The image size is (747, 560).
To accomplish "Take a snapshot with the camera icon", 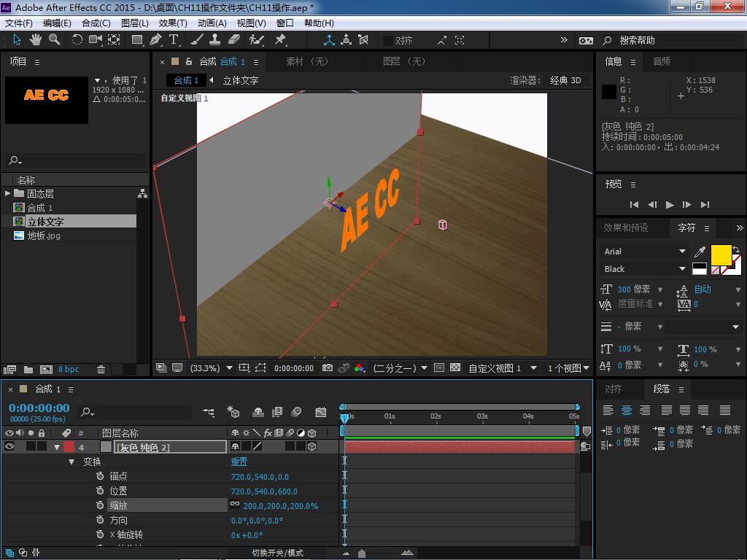I will point(328,367).
